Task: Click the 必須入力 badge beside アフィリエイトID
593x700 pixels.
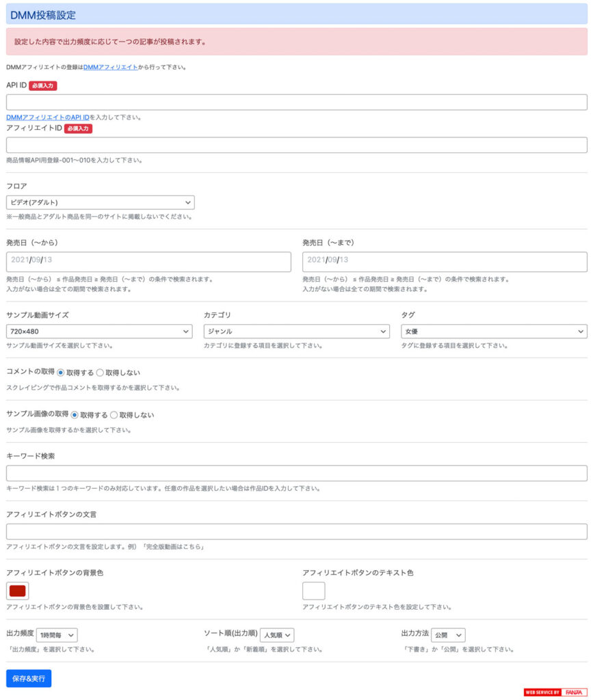Action: (78, 129)
